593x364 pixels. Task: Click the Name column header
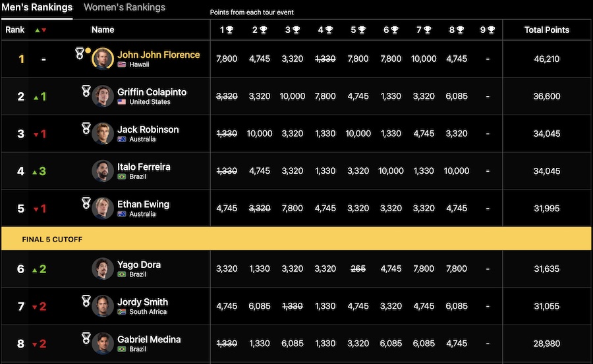coord(103,30)
